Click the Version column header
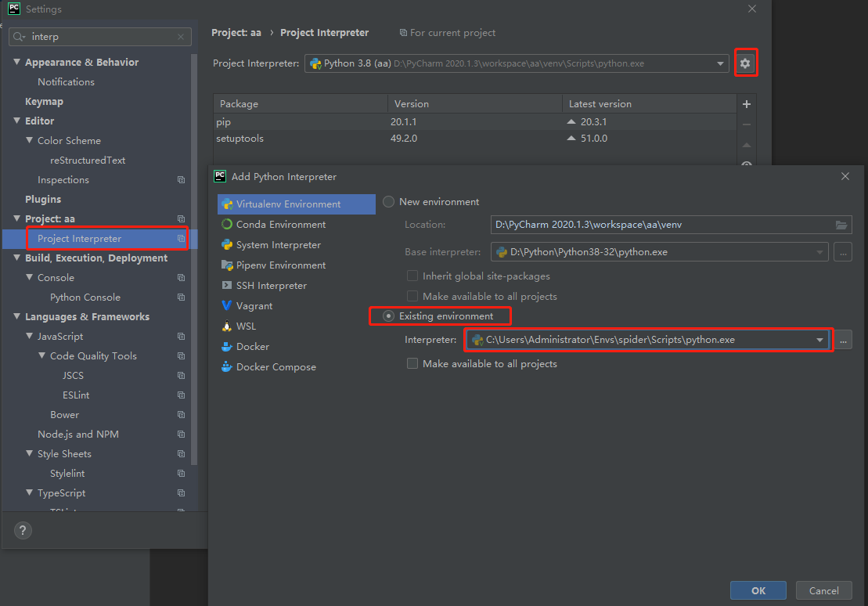 (475, 103)
